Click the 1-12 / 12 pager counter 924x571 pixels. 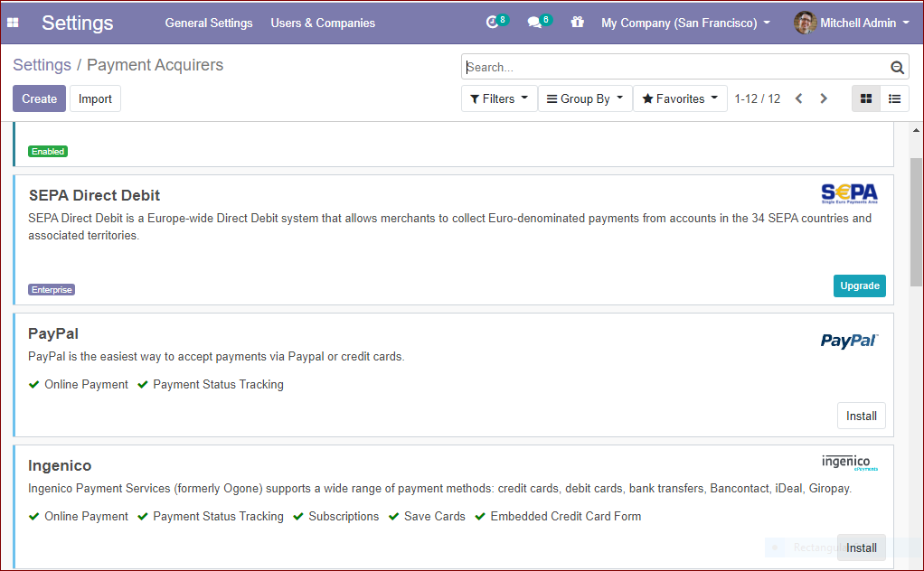(758, 98)
